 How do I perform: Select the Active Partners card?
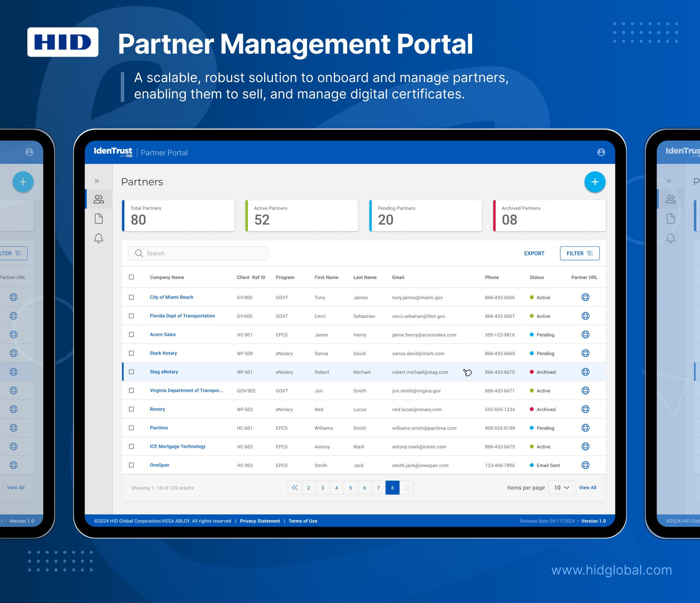302,216
